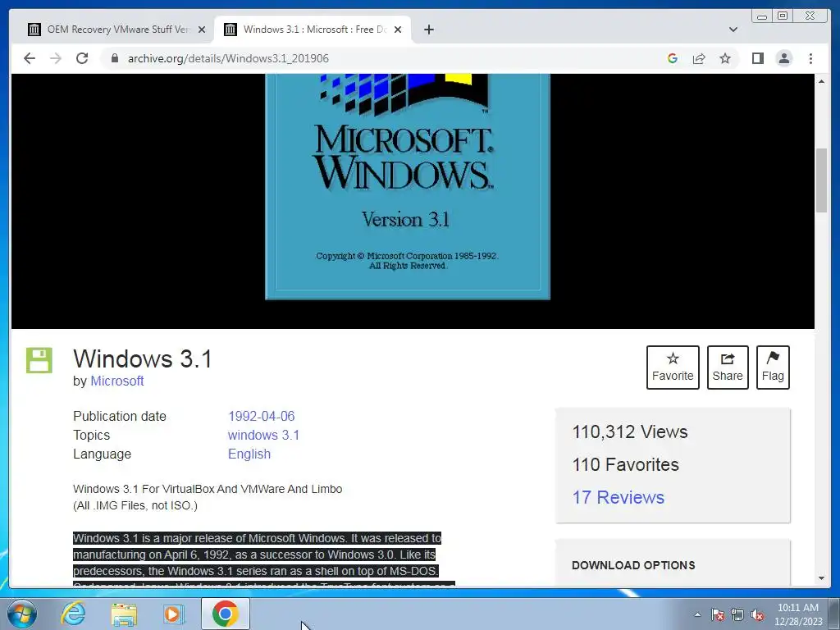
Task: Open a new tab
Action: (x=428, y=30)
